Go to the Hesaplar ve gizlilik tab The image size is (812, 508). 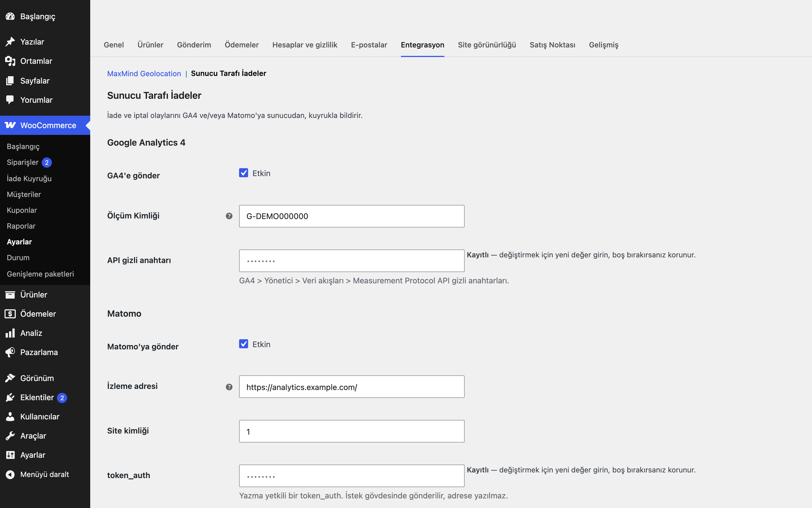tap(305, 45)
